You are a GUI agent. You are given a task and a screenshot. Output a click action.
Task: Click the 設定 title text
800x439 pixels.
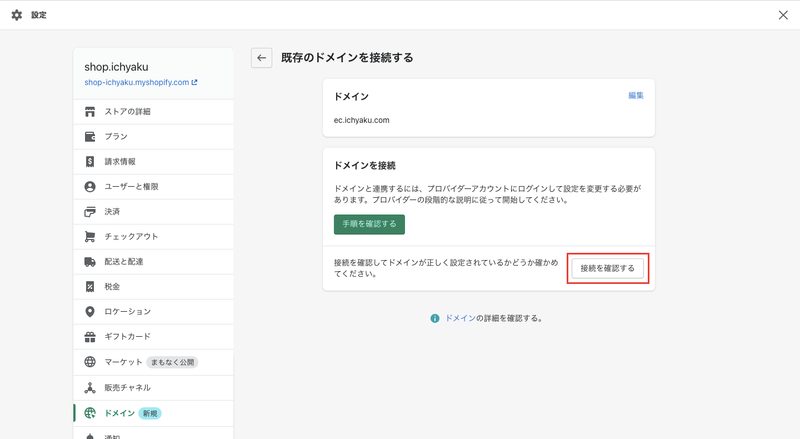coord(39,15)
